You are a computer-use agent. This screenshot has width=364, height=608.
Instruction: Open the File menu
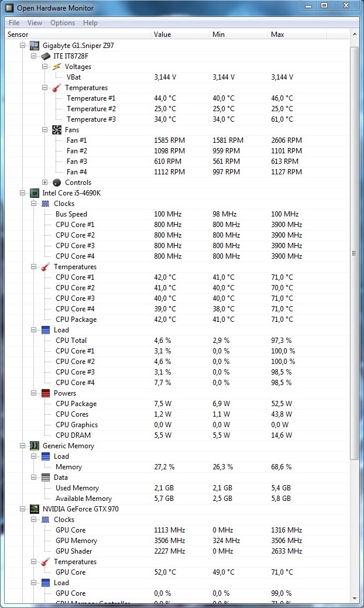(x=14, y=23)
